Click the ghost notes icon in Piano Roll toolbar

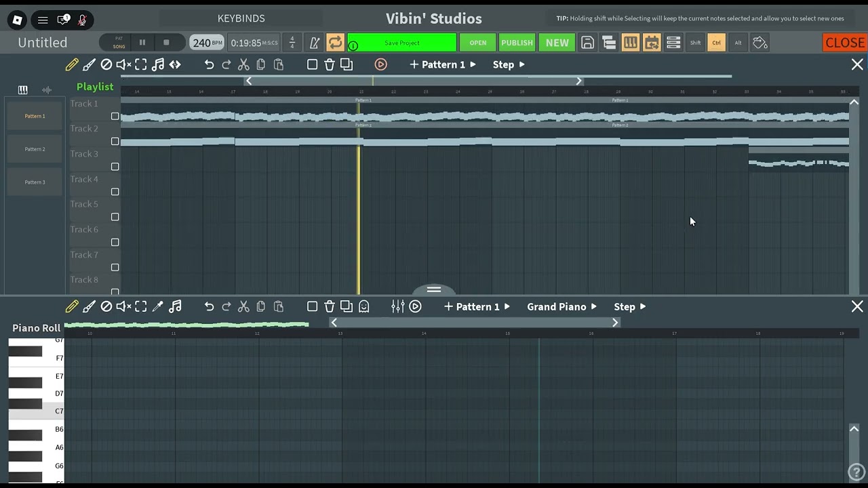pyautogui.click(x=364, y=306)
